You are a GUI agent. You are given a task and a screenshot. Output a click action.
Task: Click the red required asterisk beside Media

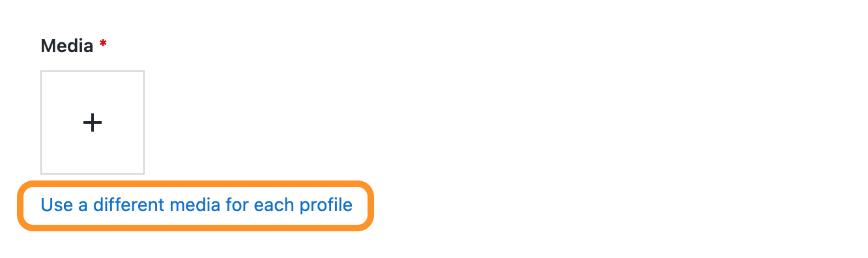pyautogui.click(x=103, y=44)
